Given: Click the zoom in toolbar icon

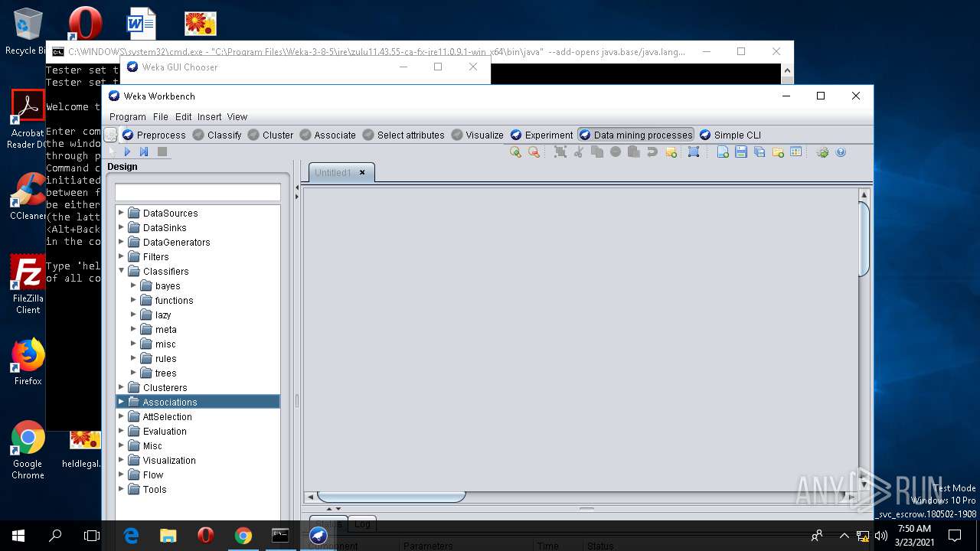Looking at the screenshot, I should (515, 152).
